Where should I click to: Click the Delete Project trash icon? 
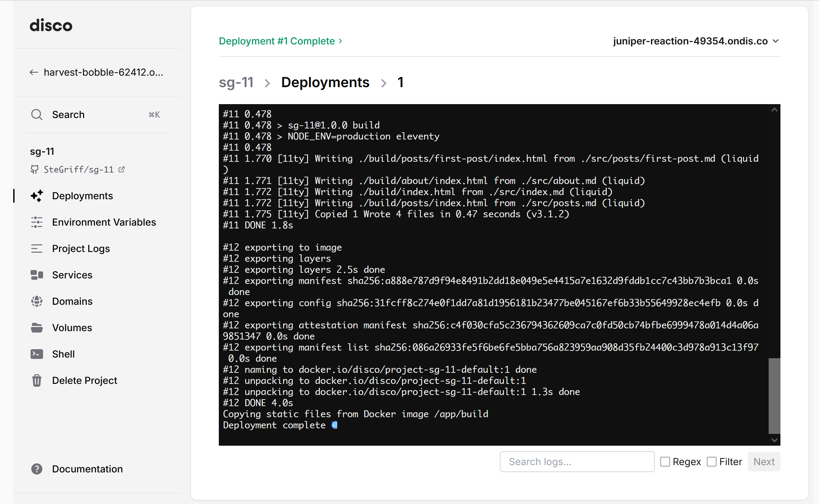tap(37, 380)
